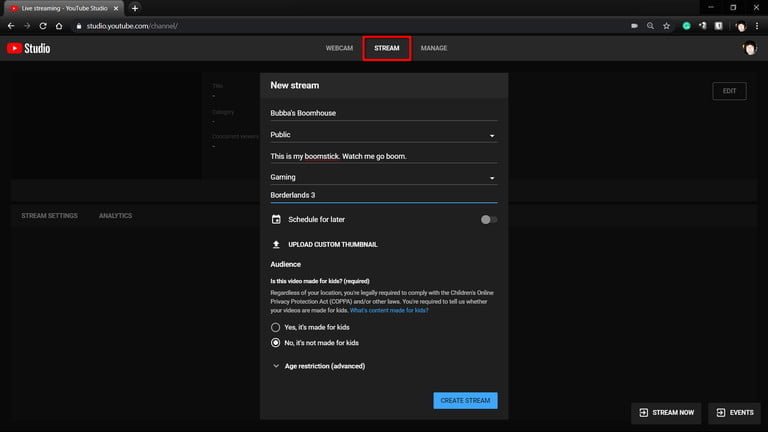The image size is (768, 432).
Task: Open a new browser tab
Action: tap(135, 8)
